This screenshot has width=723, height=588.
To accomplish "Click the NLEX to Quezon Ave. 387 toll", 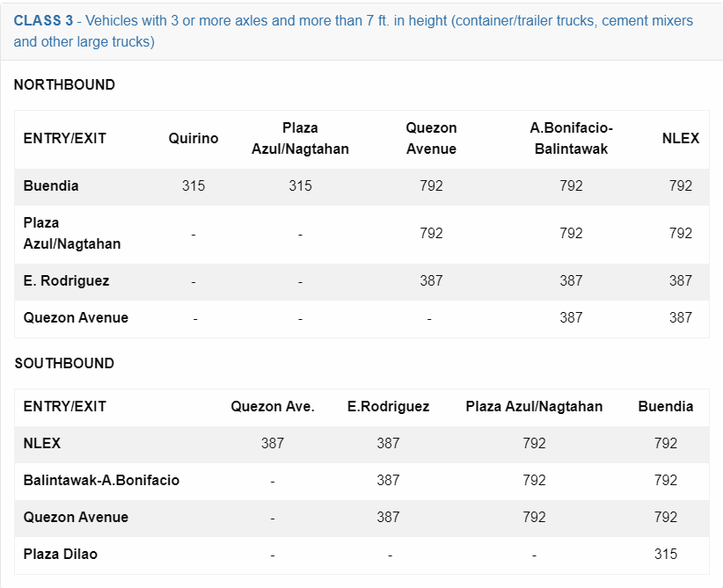I will pos(273,443).
